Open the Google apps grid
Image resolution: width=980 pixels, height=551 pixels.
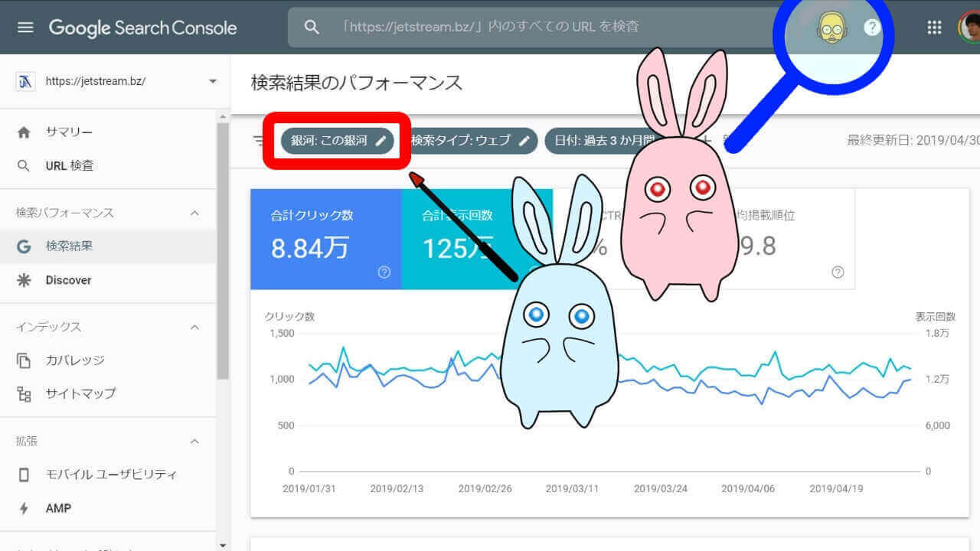click(x=934, y=28)
